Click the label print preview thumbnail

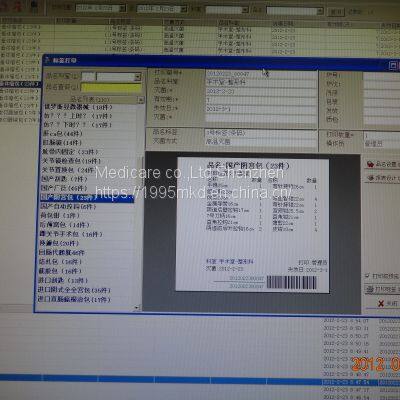tap(253, 225)
